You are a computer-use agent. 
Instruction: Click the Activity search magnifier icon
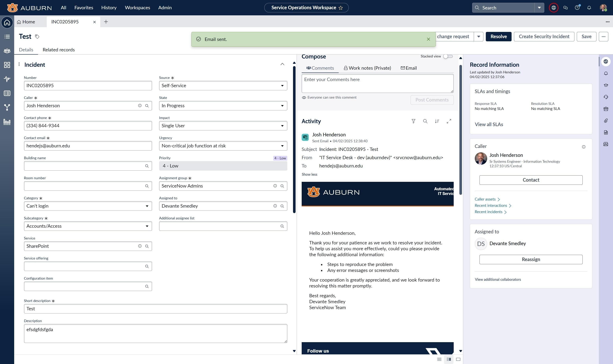pyautogui.click(x=425, y=121)
